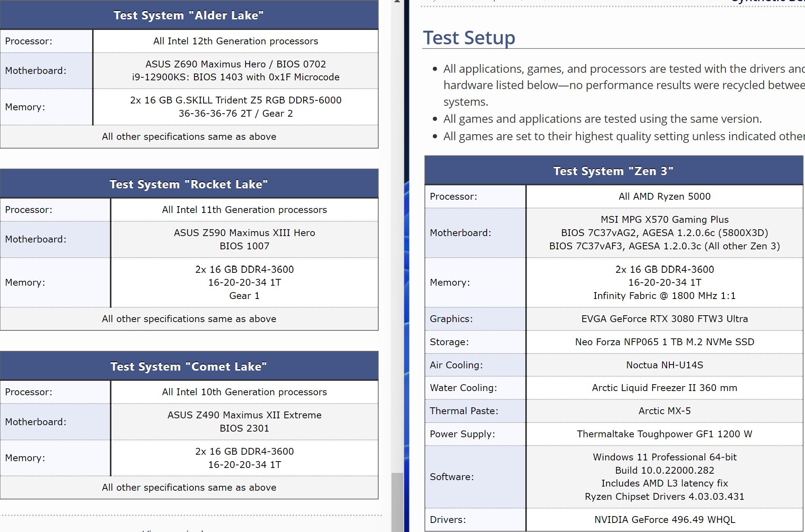Click 'Arctic Liquid Freezer II 360 mm' value
805x532 pixels.
665,388
